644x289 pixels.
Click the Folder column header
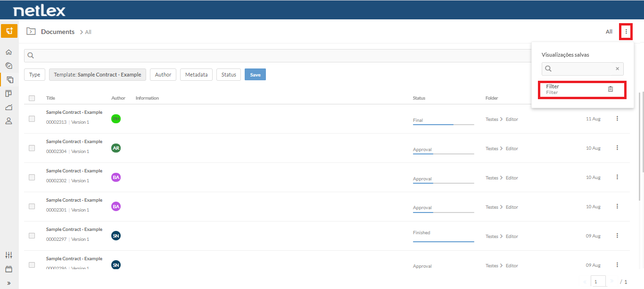click(x=492, y=98)
